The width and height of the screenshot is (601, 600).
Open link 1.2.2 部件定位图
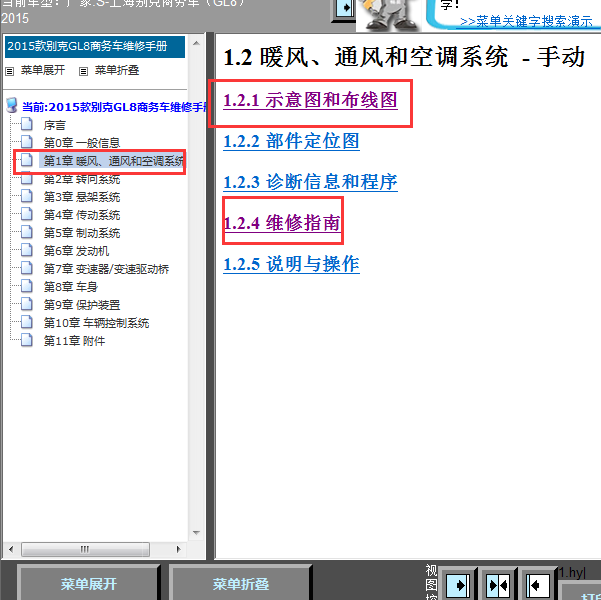(291, 141)
